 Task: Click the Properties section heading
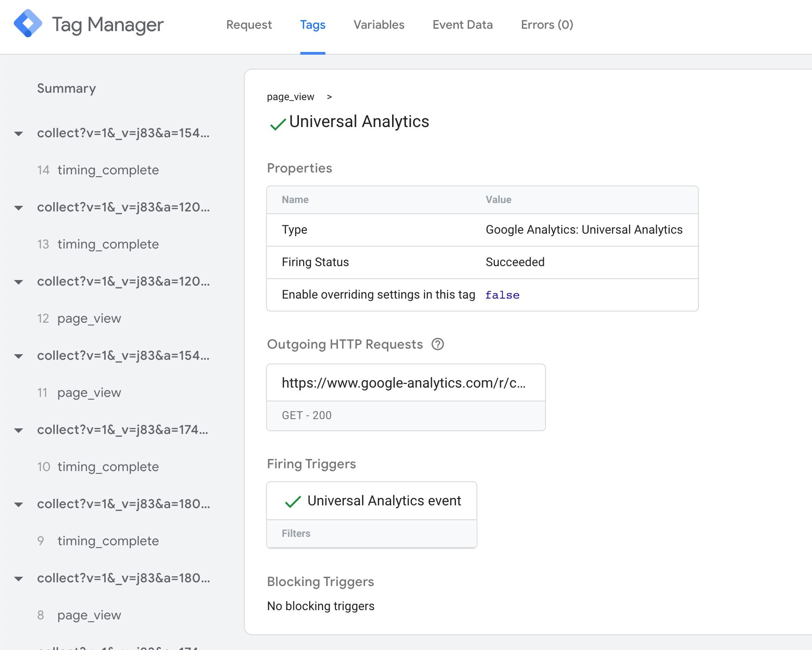click(299, 168)
